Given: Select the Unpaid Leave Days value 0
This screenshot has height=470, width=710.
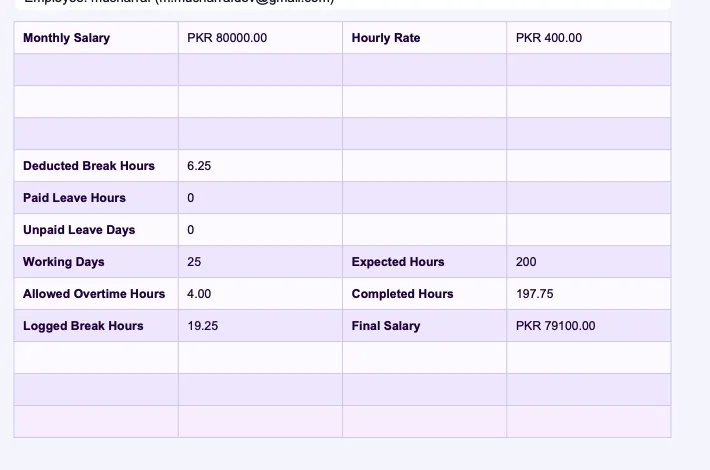Looking at the screenshot, I should coord(191,230).
